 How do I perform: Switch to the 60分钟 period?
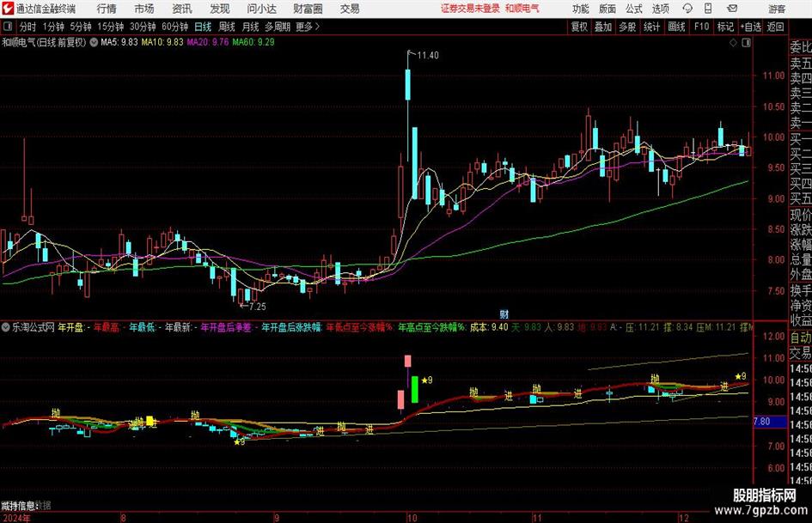tap(174, 27)
